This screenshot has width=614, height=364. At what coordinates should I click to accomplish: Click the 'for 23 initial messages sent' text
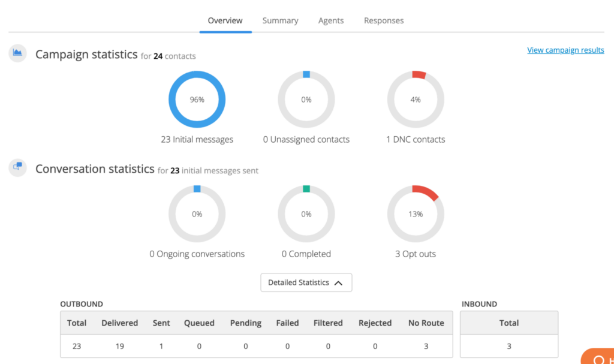[208, 171]
